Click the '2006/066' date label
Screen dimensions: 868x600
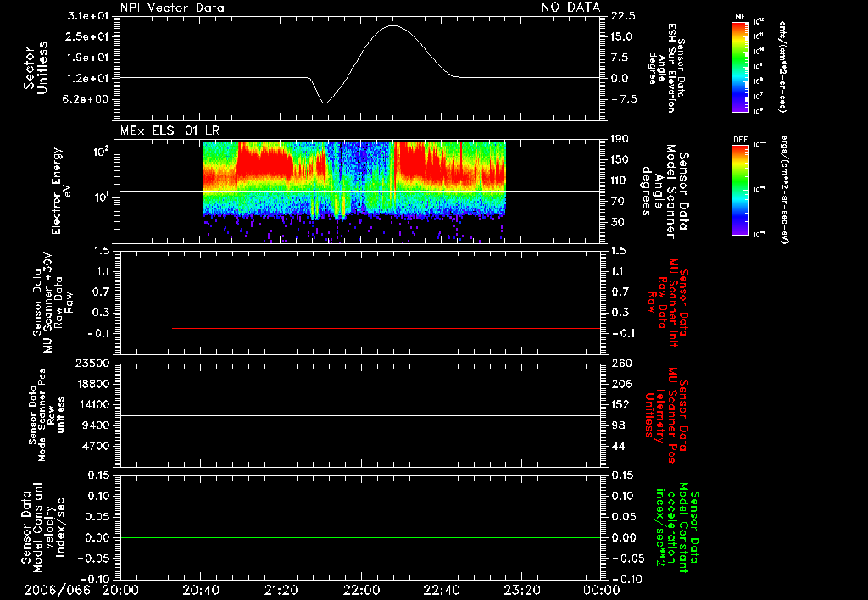[x=57, y=590]
